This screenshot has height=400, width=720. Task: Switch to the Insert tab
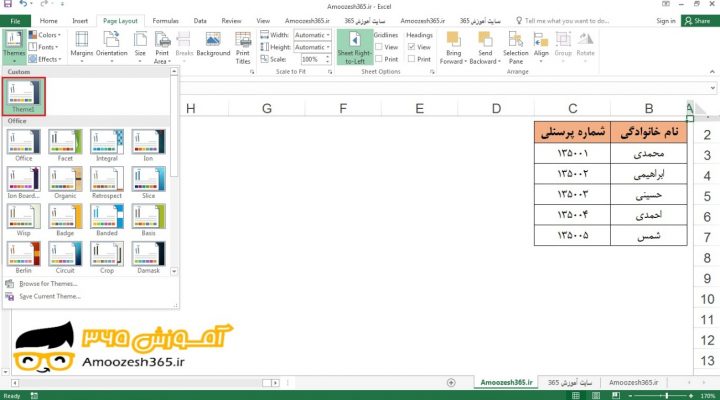pos(80,21)
